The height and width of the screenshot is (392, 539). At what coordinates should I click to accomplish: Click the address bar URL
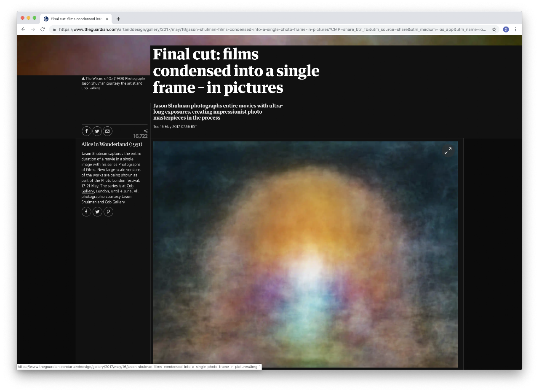point(272,29)
